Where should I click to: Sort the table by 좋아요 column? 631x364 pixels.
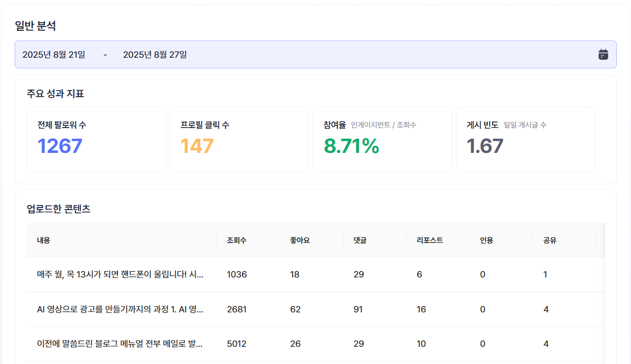pyautogui.click(x=298, y=240)
